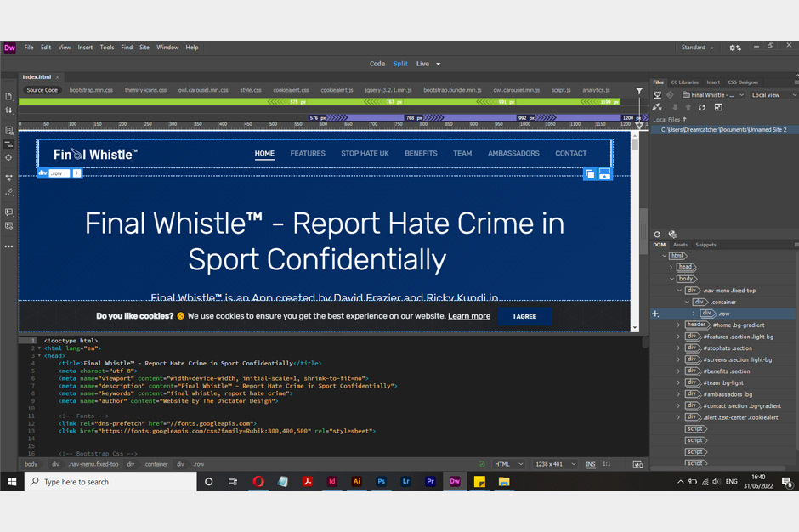Switch to CC Libraries tab
The width and height of the screenshot is (799, 532).
tap(684, 82)
